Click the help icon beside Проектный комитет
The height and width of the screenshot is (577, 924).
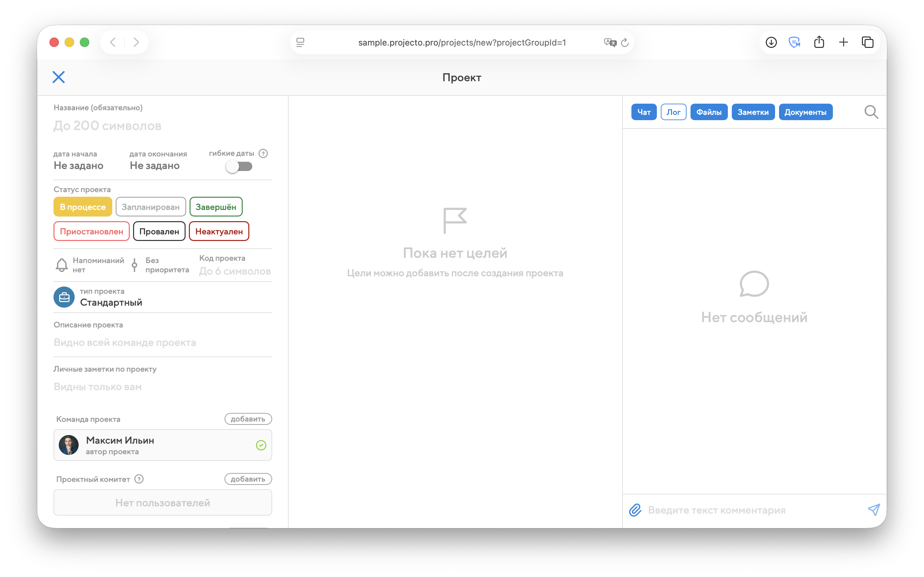click(x=139, y=479)
